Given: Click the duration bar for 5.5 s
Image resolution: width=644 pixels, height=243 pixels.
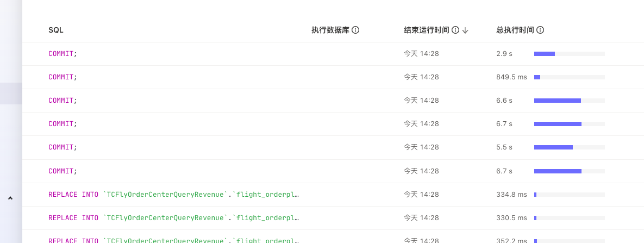Looking at the screenshot, I should point(553,147).
